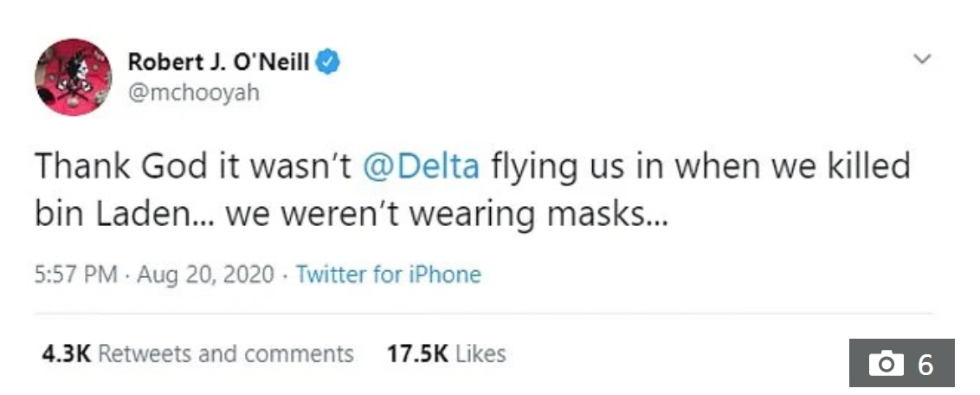Image resolution: width=980 pixels, height=395 pixels.
Task: Click the 5:57 PM timestamp
Action: pyautogui.click(x=75, y=275)
